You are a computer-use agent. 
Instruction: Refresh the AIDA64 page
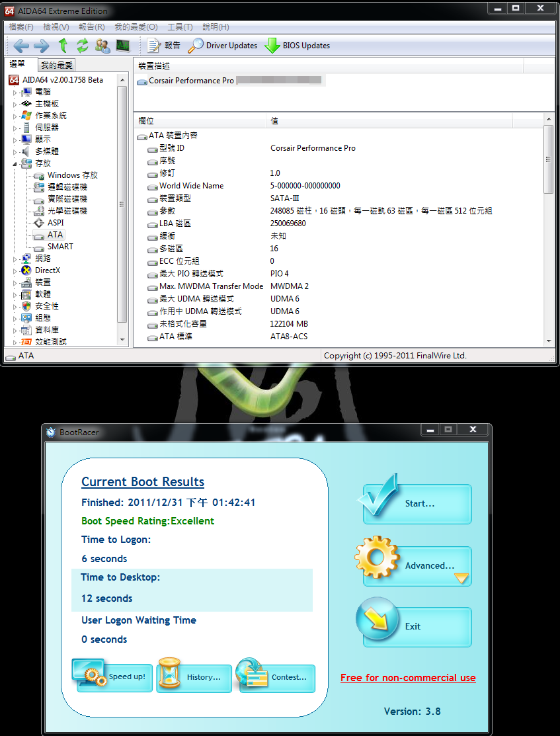83,46
